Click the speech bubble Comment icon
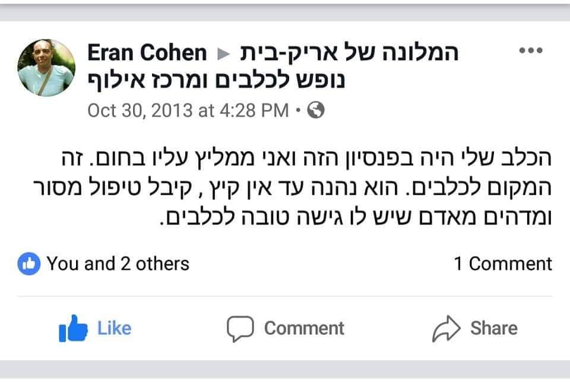Viewport: 570px width, 392px height. [x=240, y=328]
